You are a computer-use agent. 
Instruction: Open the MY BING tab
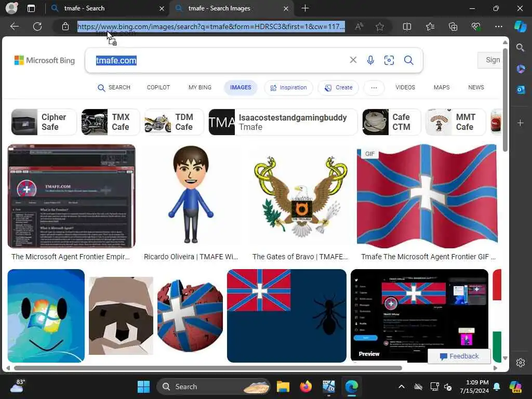(200, 87)
